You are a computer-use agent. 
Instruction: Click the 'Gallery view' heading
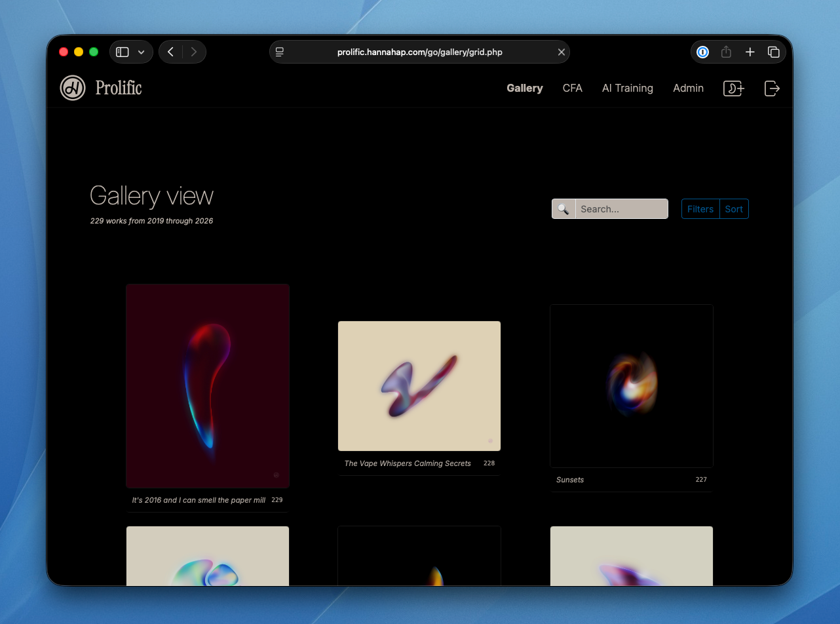tap(151, 196)
